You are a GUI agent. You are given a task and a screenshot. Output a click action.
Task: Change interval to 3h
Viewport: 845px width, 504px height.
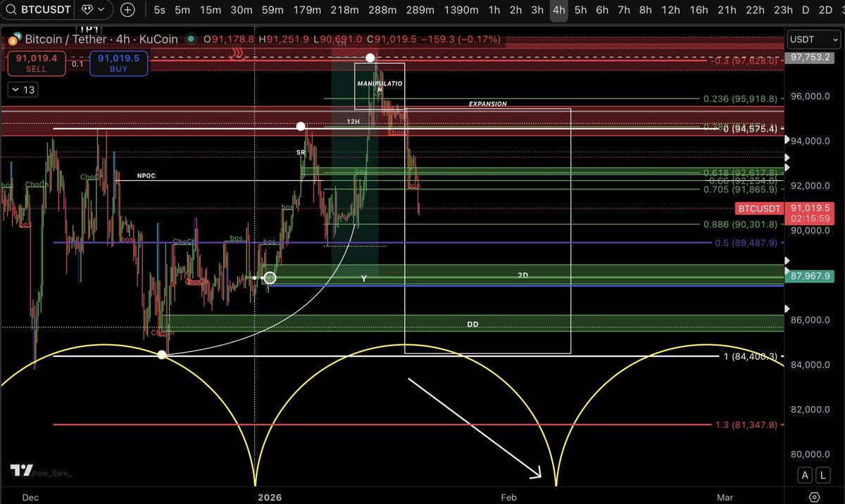pyautogui.click(x=537, y=11)
